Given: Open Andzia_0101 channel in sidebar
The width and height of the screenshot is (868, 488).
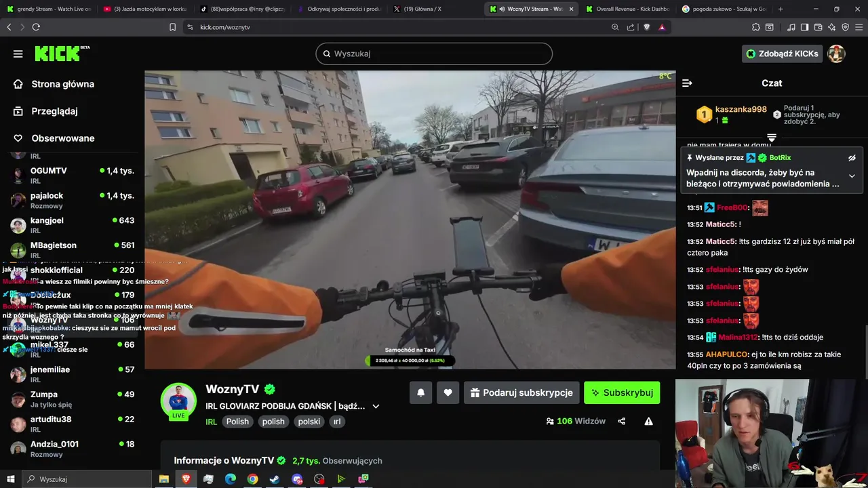Looking at the screenshot, I should 72,449.
